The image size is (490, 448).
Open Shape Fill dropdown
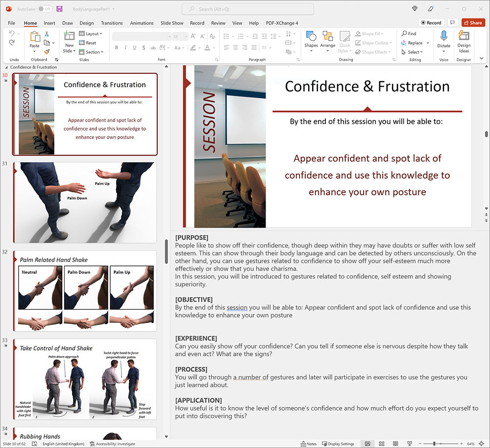click(369, 33)
